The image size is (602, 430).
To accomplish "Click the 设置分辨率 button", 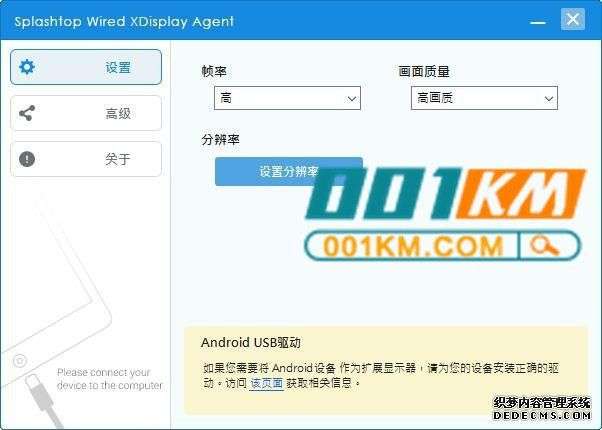I will (x=289, y=171).
